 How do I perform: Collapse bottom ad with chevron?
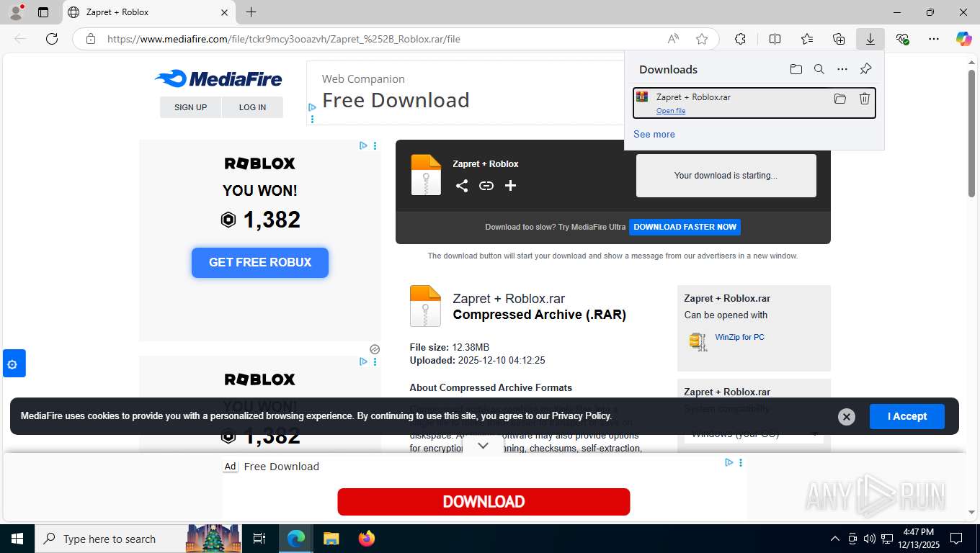coord(484,446)
